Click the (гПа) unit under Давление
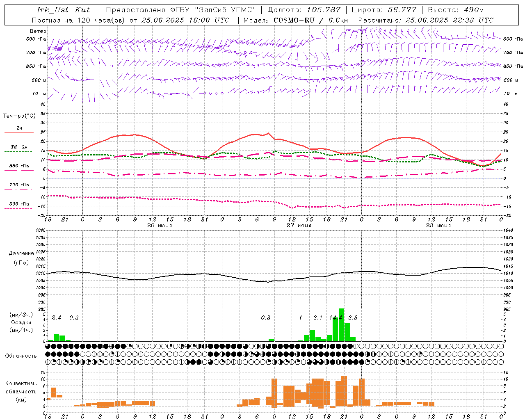Image resolution: width=525 pixels, height=420 pixels. pos(21,263)
